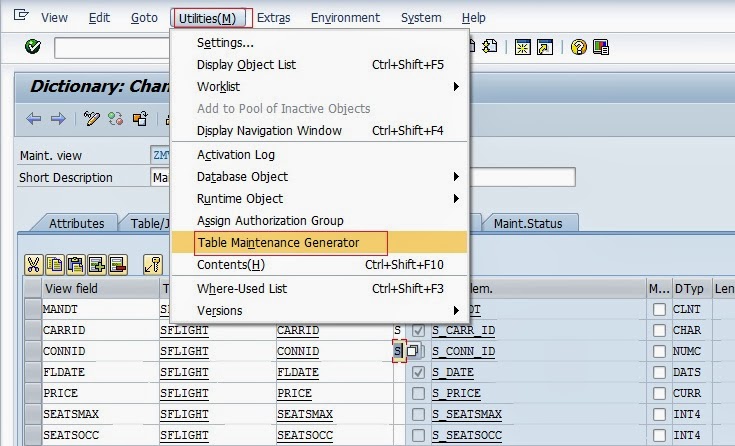Screen dimensions: 735x446
Task: Click the Display/Change pencil icon
Action: 92,119
